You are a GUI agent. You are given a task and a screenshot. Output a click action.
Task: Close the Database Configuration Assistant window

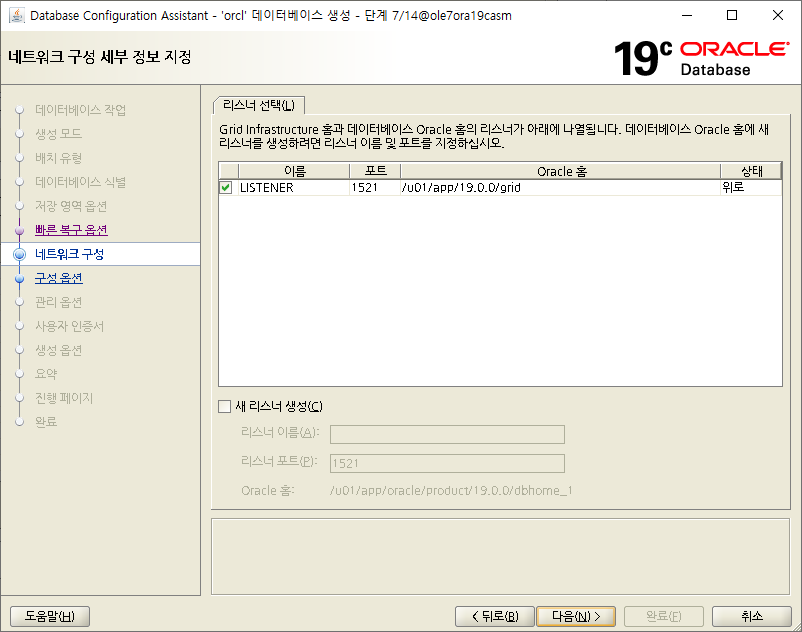(778, 15)
